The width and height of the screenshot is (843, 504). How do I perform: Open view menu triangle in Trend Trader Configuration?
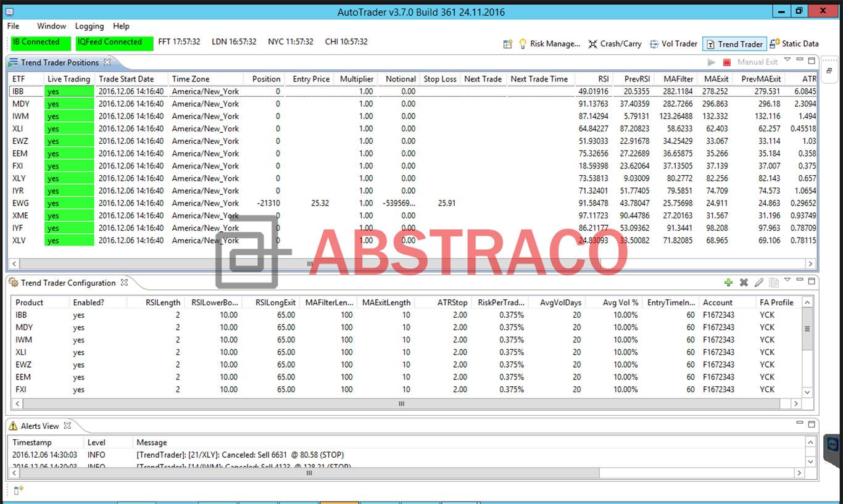tap(787, 281)
